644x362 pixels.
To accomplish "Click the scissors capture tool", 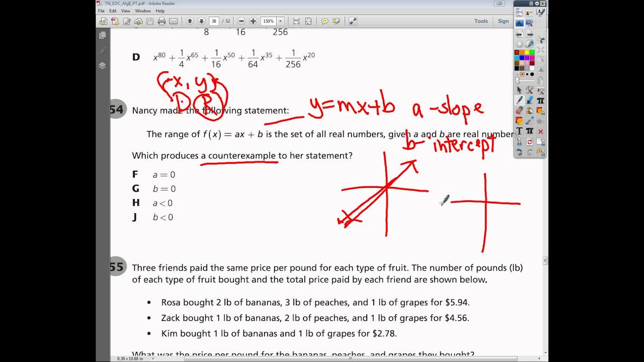I will pos(540,40).
